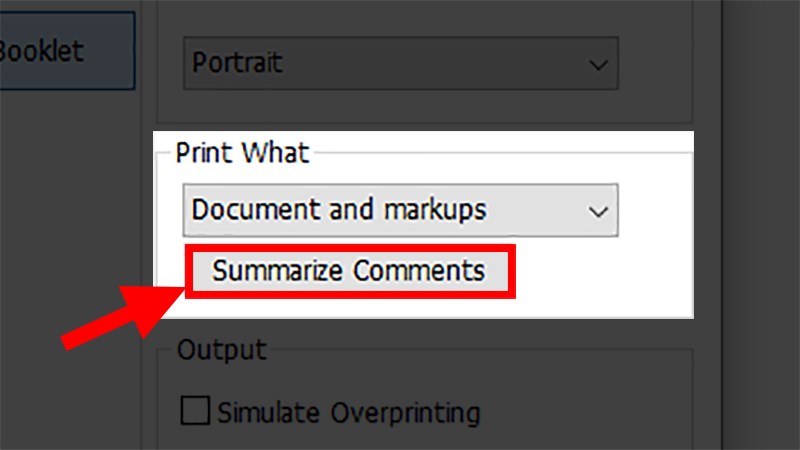Click the Print What section label
Screen dimensions: 800x450
point(243,152)
